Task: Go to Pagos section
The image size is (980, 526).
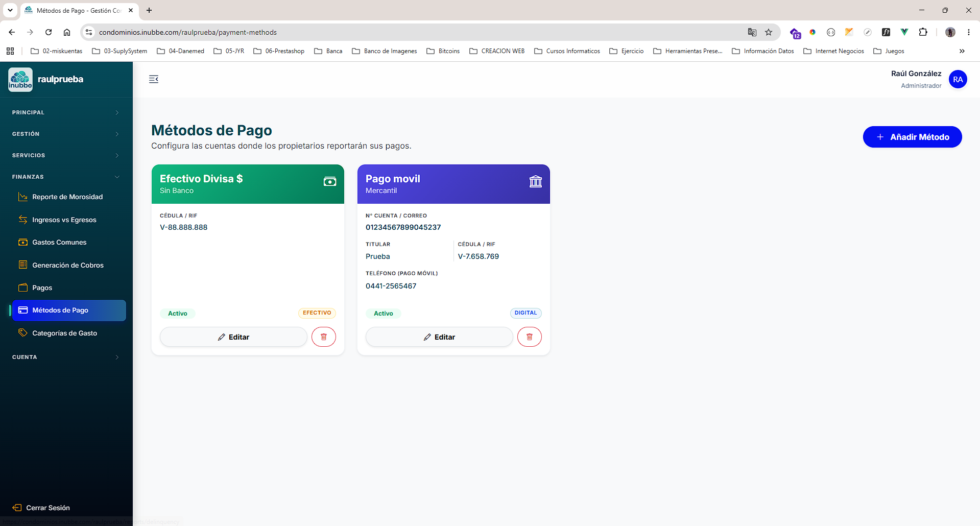Action: (x=42, y=288)
